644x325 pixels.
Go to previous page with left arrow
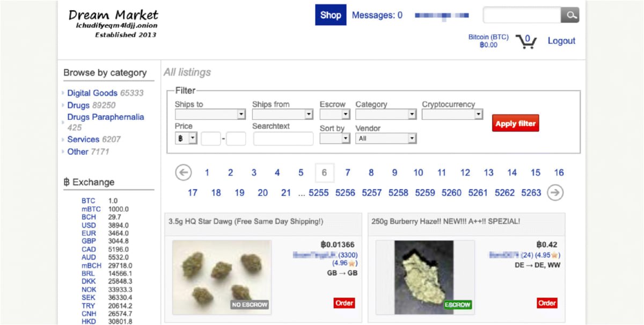pyautogui.click(x=184, y=172)
